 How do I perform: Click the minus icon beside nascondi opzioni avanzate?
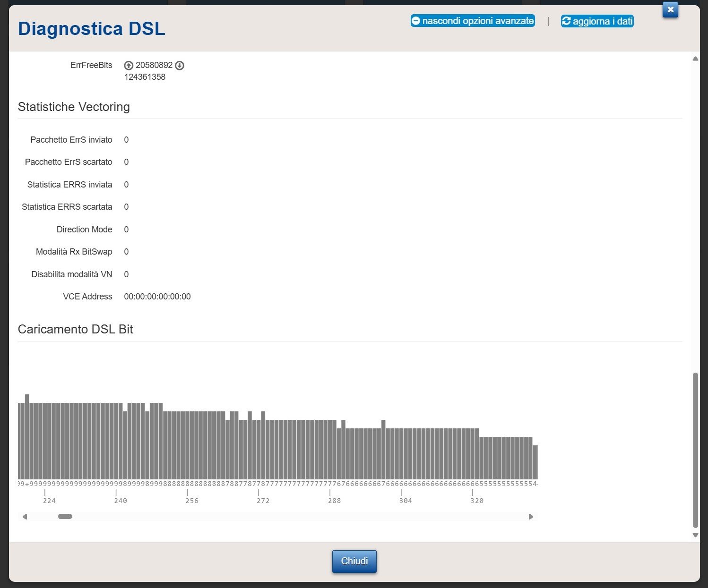point(416,21)
